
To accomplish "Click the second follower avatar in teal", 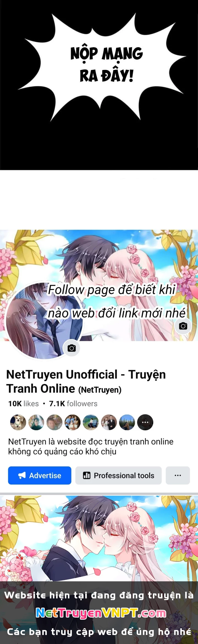I will (x=36, y=422).
